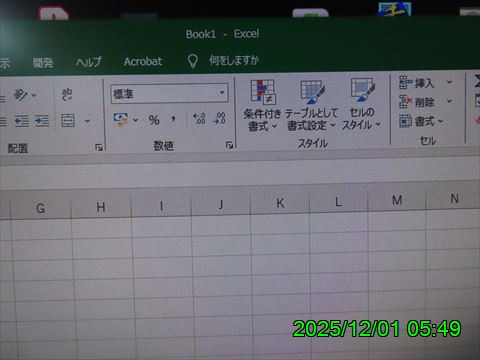Viewport: 480px width, 360px height.
Task: Select column K header
Action: point(280,203)
